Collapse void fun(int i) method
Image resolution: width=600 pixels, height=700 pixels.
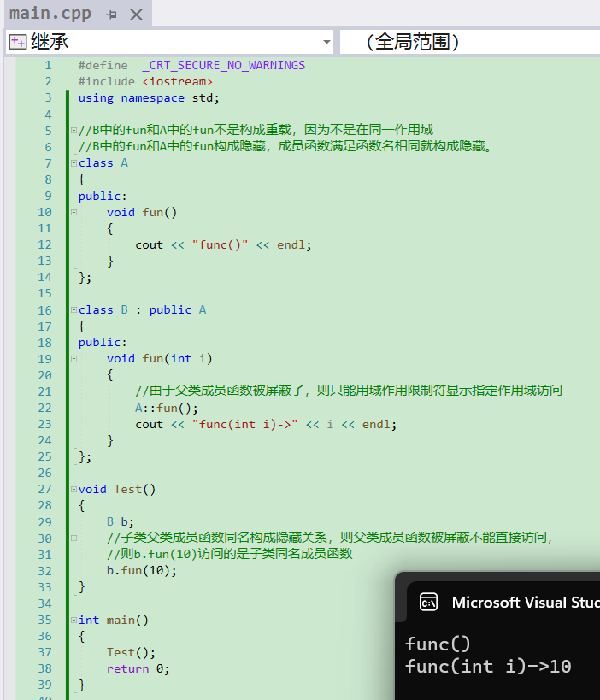[x=74, y=359]
